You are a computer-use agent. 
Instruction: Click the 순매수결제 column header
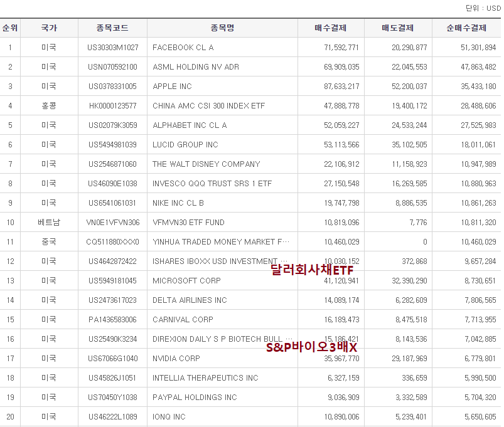(x=466, y=28)
